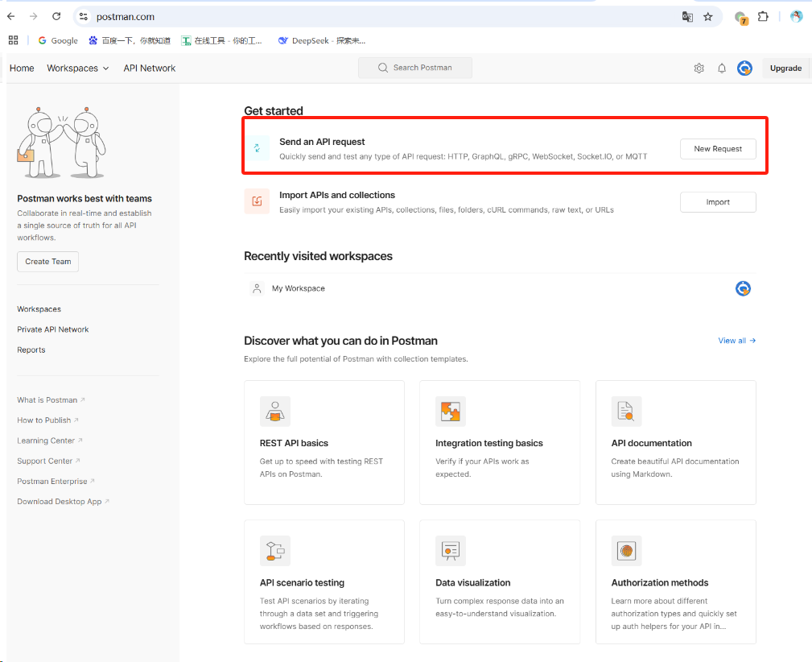Click the avatar on My Workspace row
This screenshot has height=662, width=812.
click(x=743, y=288)
